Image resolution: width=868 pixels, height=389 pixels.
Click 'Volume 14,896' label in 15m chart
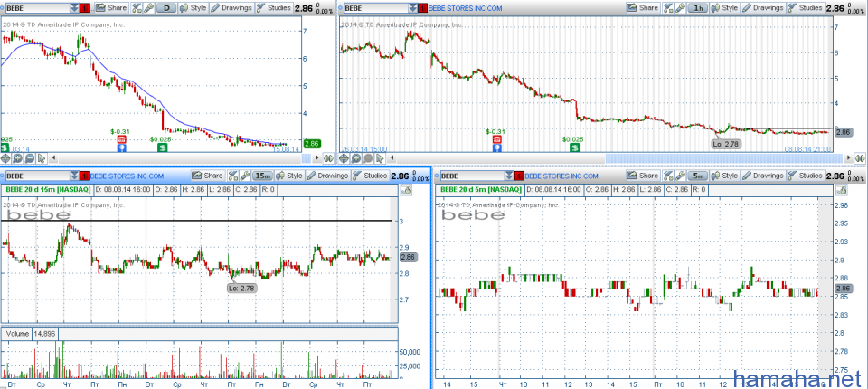coord(30,334)
